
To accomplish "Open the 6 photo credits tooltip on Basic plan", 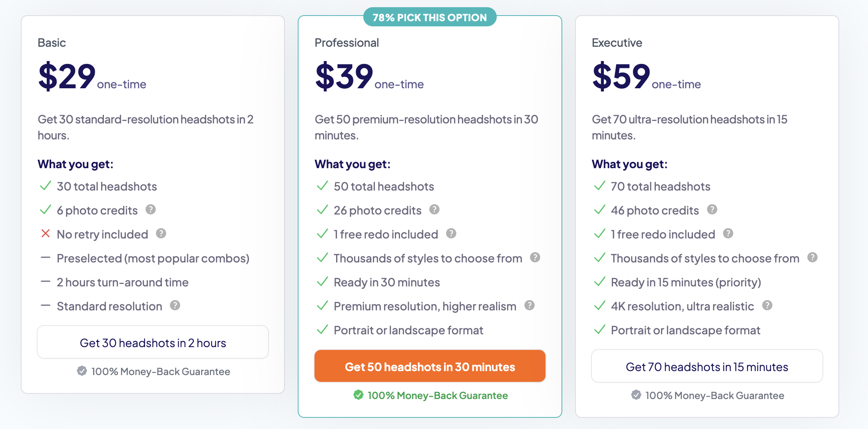I will pos(151,210).
